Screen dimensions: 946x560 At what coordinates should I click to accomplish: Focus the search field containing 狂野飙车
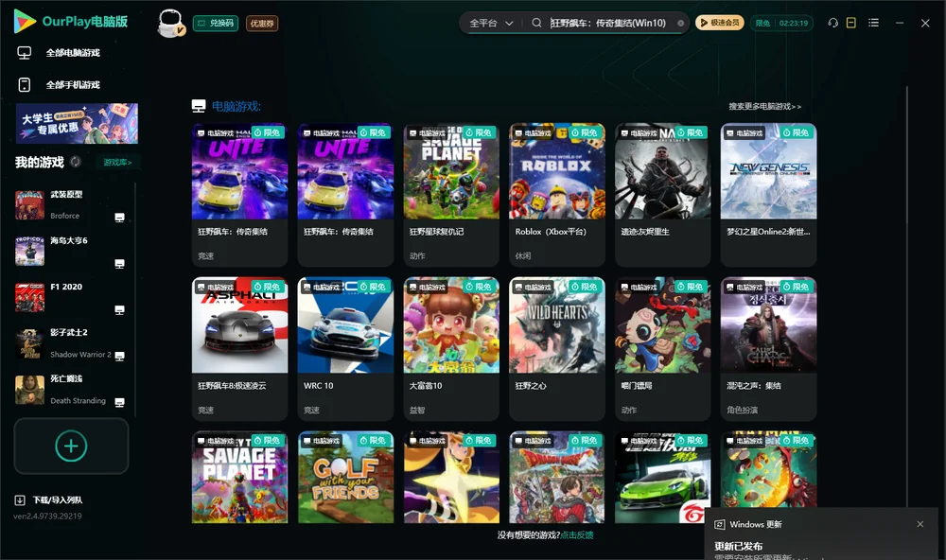[609, 23]
